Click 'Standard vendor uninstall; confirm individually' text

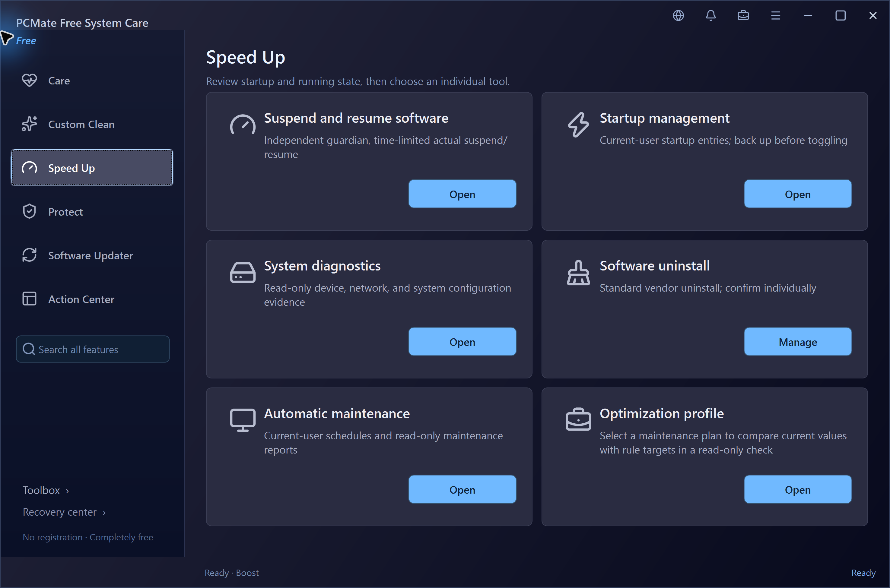[x=708, y=288]
